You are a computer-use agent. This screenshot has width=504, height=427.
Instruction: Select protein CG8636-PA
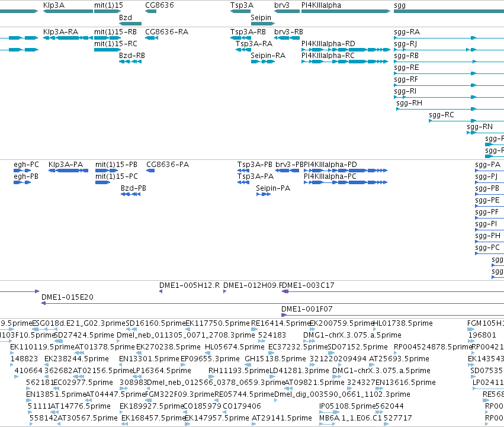click(150, 171)
